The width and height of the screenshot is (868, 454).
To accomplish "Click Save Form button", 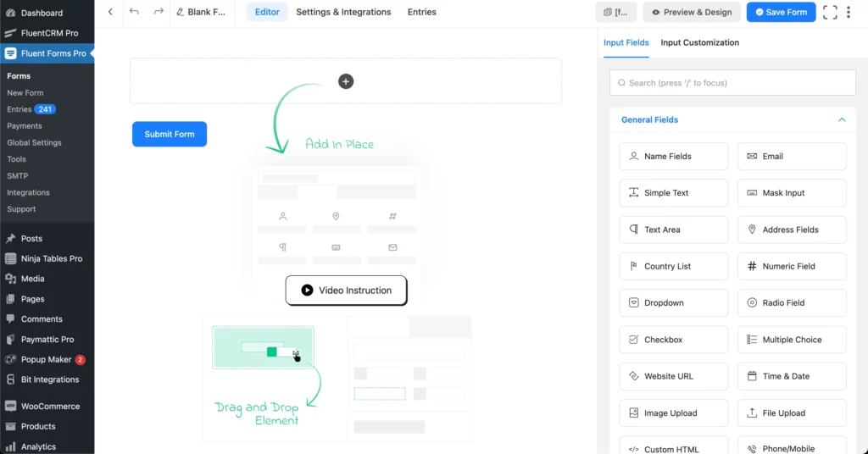I will click(x=781, y=12).
